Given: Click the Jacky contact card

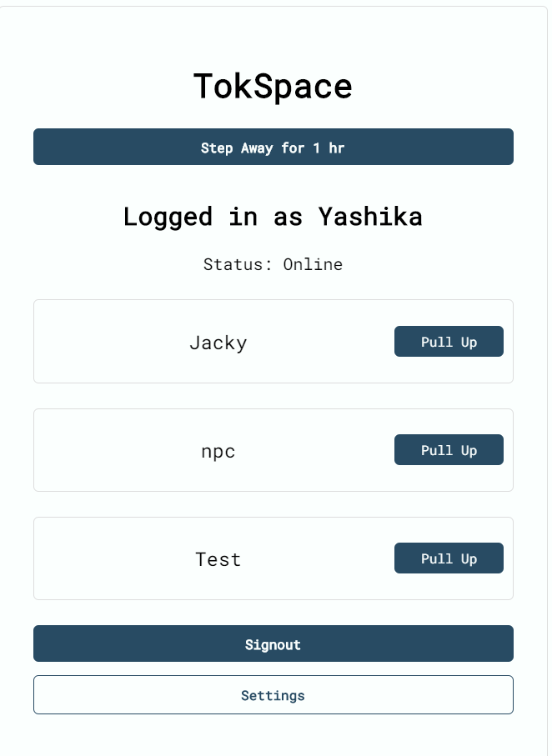Looking at the screenshot, I should click(x=273, y=342).
